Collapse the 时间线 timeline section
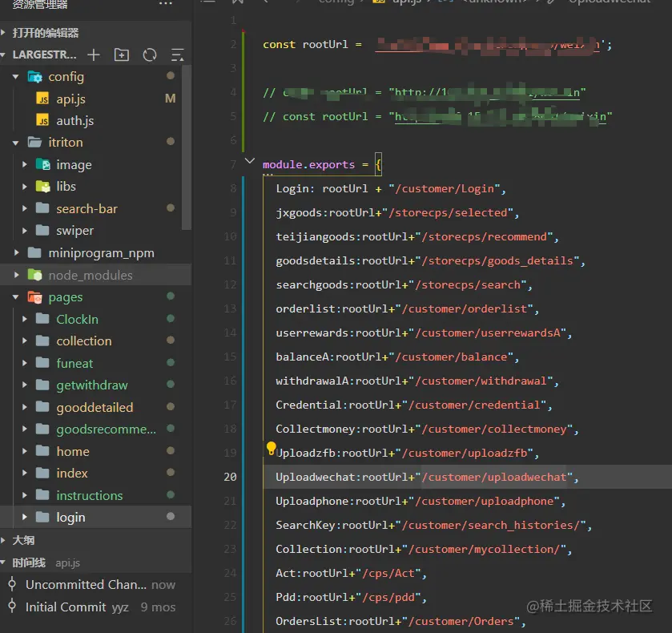This screenshot has height=633, width=672. point(3,562)
